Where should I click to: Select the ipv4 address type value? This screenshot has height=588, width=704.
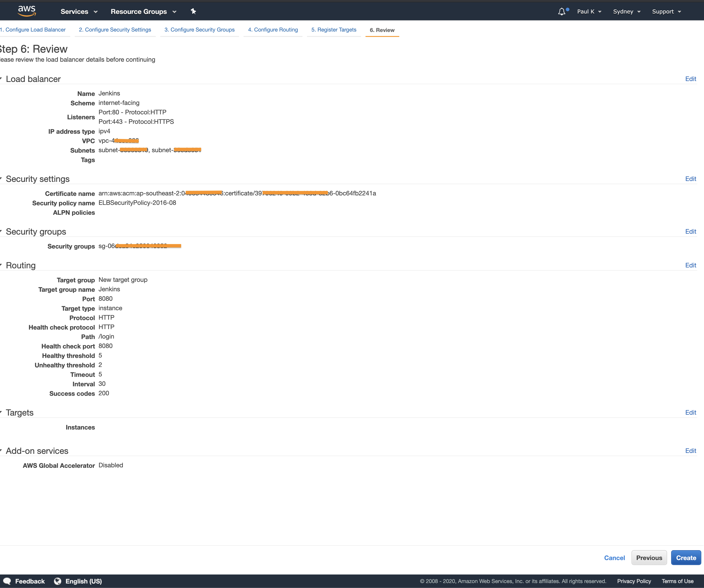(x=104, y=131)
